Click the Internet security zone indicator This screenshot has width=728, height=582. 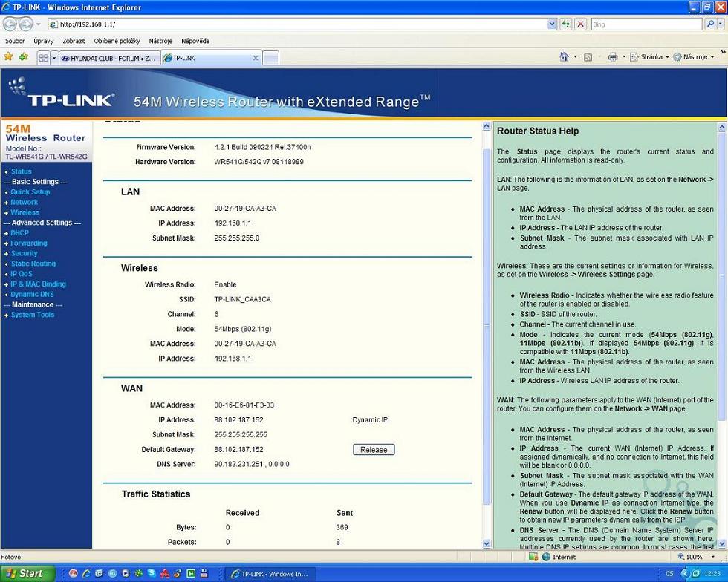pyautogui.click(x=559, y=557)
